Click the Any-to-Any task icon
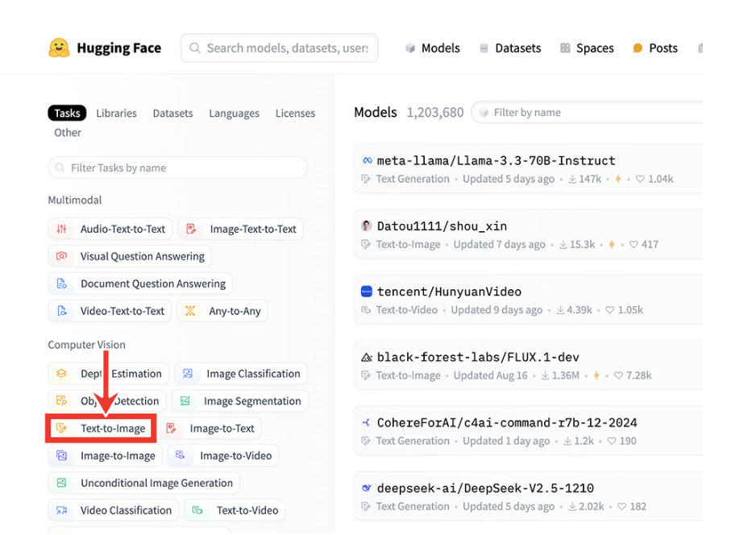The height and width of the screenshot is (535, 756). tap(190, 311)
